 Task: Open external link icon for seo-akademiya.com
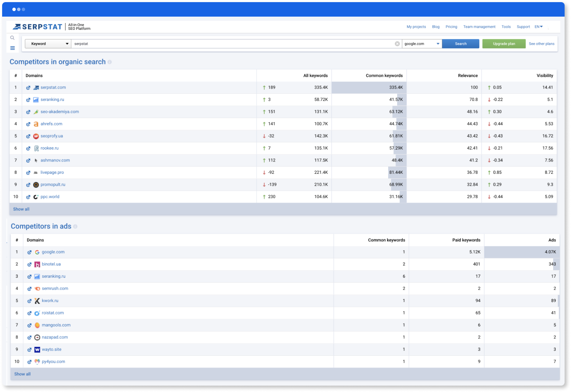point(28,112)
